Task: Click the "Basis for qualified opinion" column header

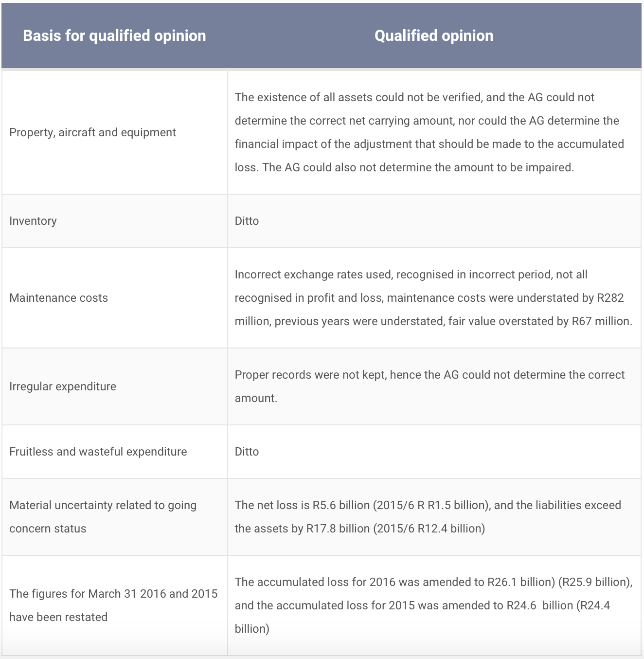Action: click(114, 36)
